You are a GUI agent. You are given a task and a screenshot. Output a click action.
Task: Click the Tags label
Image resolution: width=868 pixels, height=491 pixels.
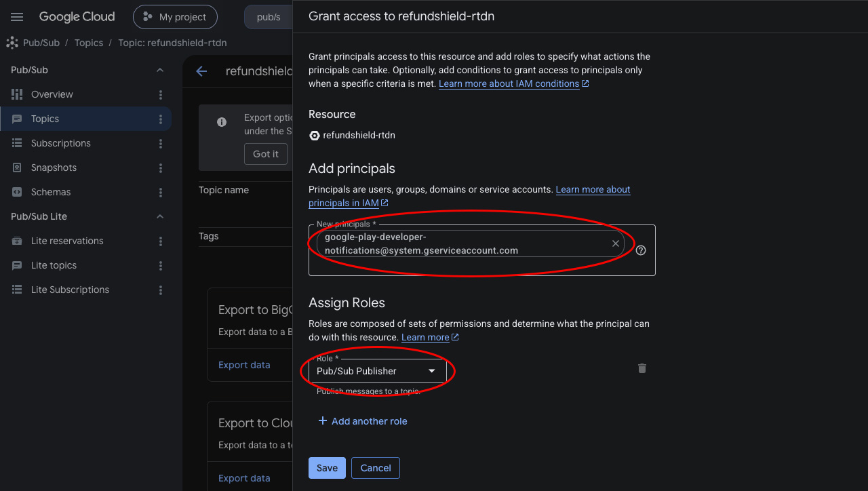(x=209, y=236)
